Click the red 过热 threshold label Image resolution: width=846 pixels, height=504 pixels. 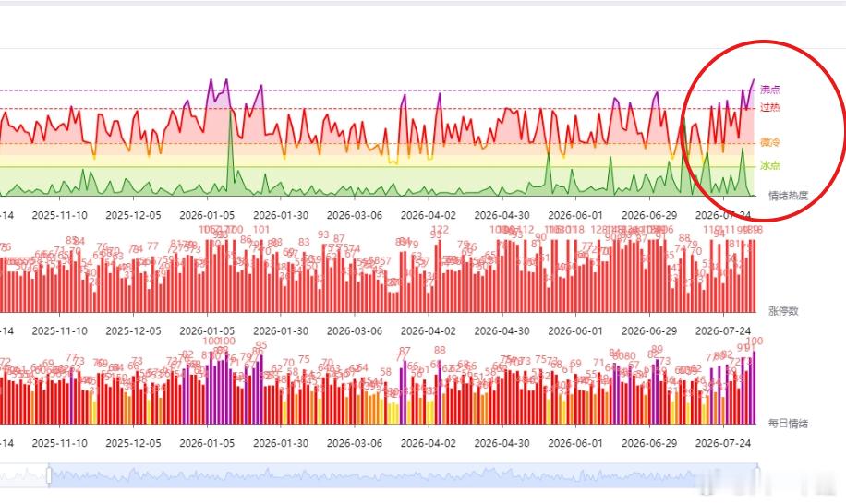(770, 107)
